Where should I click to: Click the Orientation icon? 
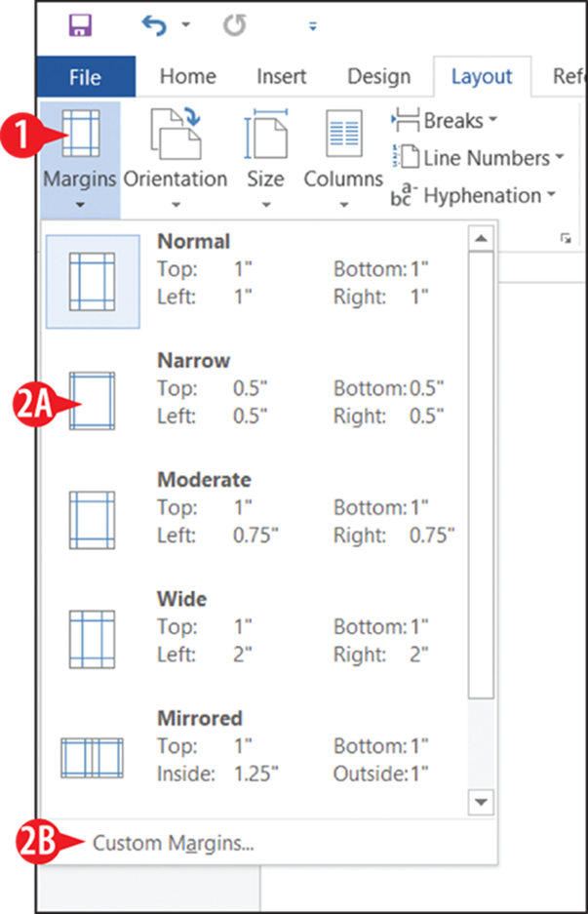pos(176,134)
